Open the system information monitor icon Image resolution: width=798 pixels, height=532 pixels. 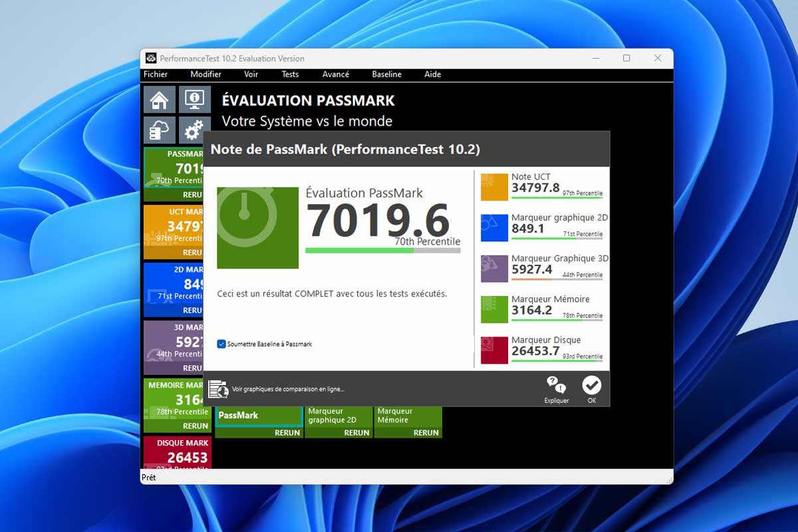[x=195, y=100]
